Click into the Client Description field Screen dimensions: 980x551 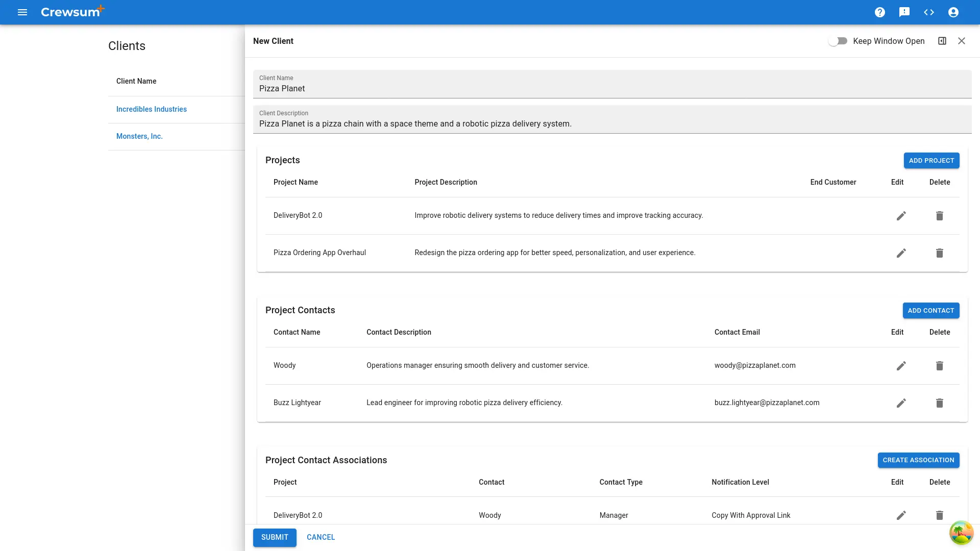point(611,123)
